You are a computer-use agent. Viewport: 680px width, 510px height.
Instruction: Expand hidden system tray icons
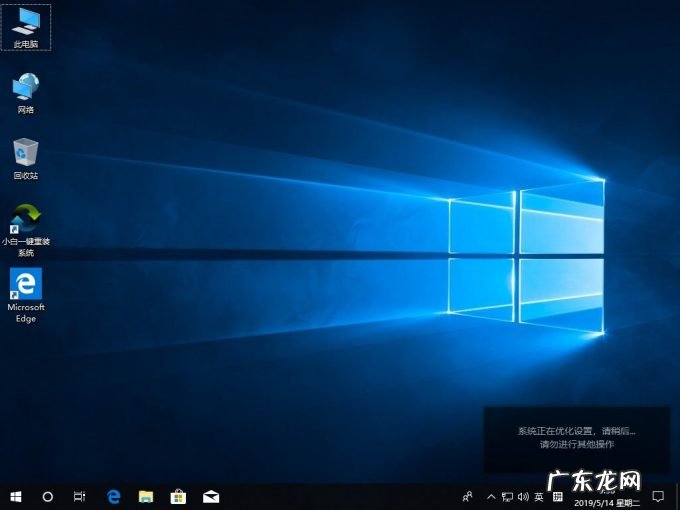(490, 496)
